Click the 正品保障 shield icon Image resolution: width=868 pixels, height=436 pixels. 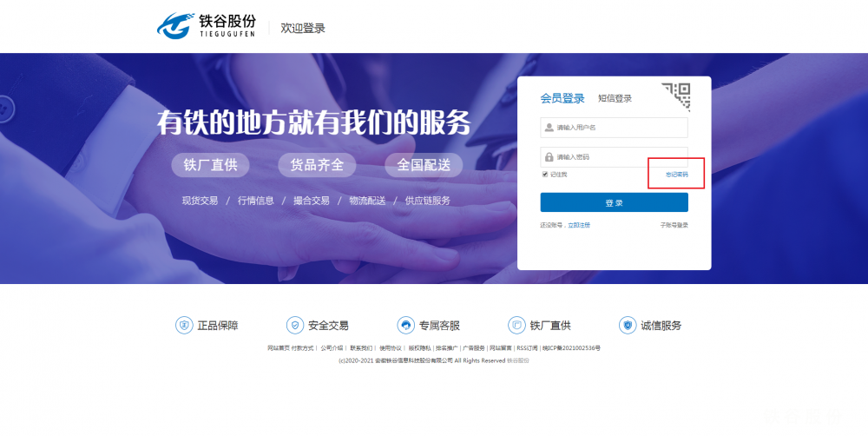click(184, 325)
